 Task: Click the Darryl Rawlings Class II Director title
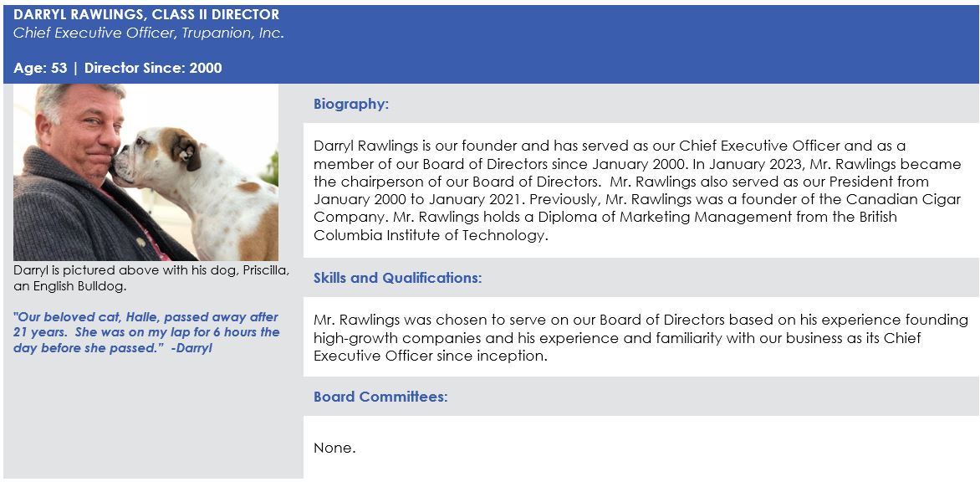point(146,15)
